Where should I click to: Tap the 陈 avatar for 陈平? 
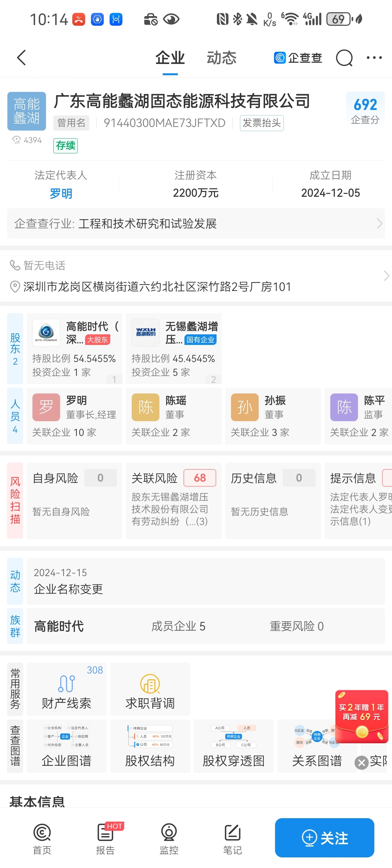tap(344, 407)
